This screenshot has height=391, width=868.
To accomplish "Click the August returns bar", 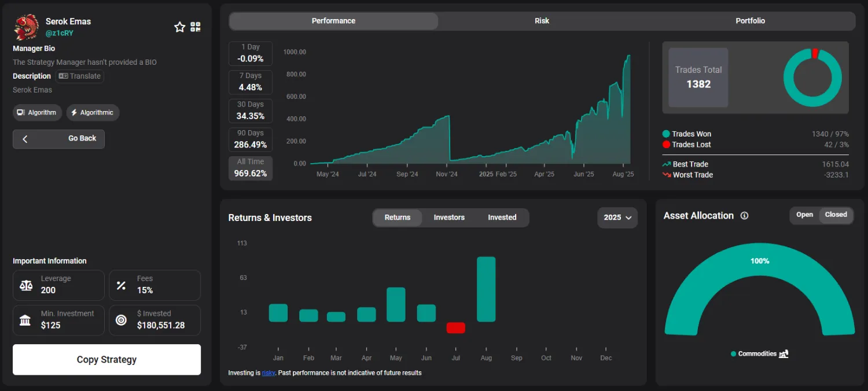I will click(486, 289).
